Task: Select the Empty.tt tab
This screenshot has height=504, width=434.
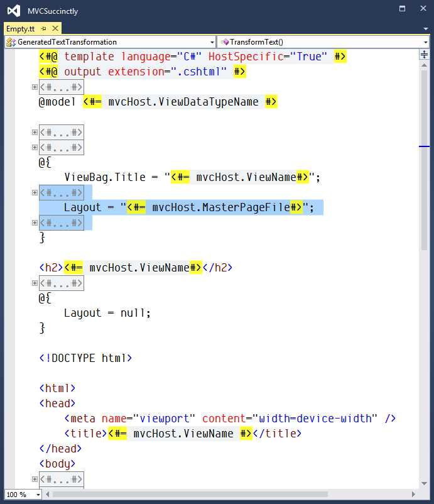Action: [x=20, y=29]
